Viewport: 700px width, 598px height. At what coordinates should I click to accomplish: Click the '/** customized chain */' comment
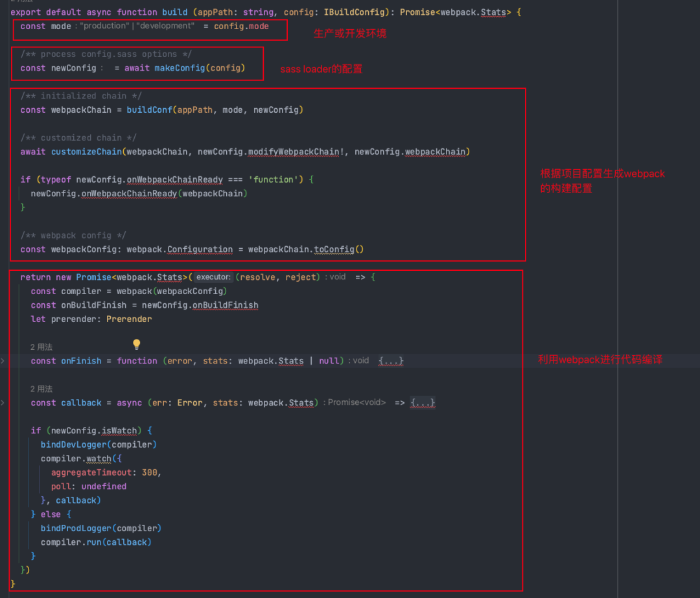[x=78, y=137]
